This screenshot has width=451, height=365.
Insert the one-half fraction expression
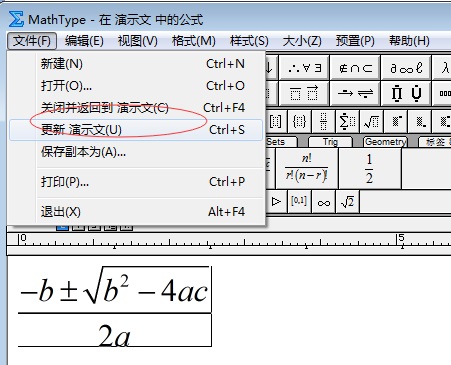[369, 169]
